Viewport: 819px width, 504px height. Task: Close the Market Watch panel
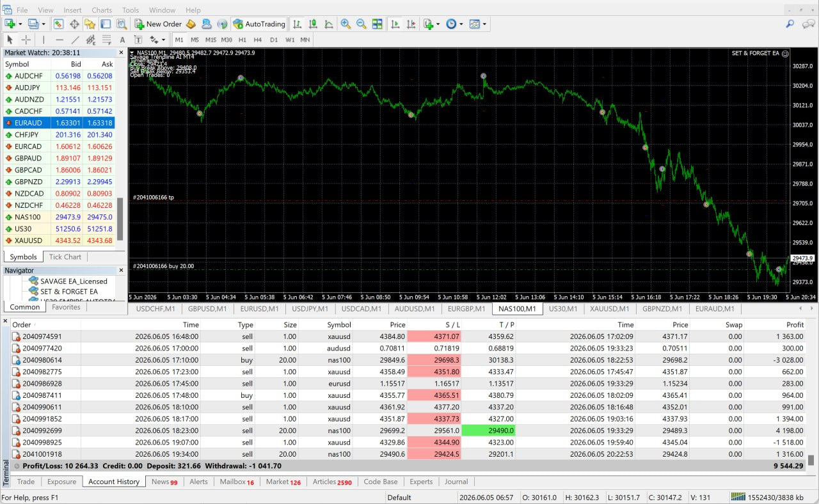[121, 53]
